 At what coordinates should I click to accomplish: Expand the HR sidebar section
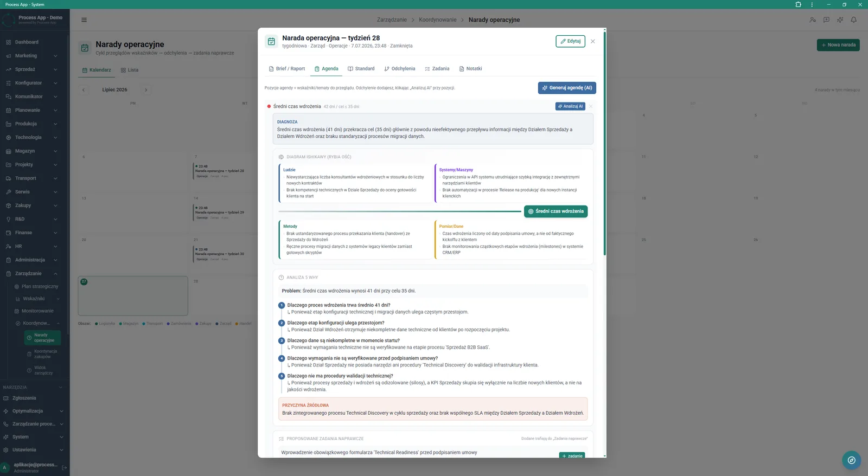(x=55, y=246)
